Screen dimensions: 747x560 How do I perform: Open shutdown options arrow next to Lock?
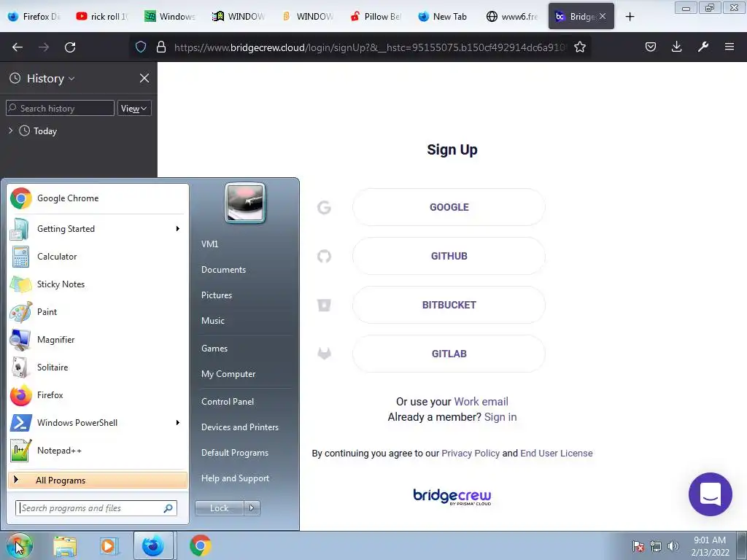(x=252, y=508)
